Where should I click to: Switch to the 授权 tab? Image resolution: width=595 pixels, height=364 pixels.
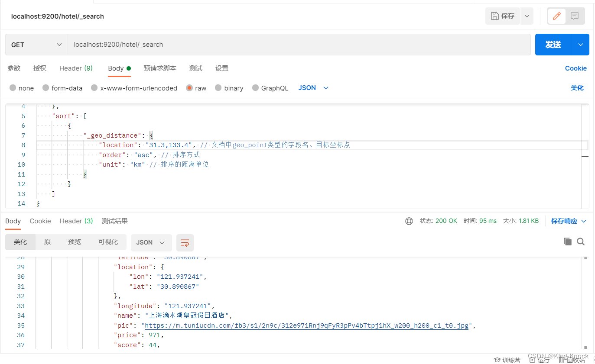[x=40, y=68]
